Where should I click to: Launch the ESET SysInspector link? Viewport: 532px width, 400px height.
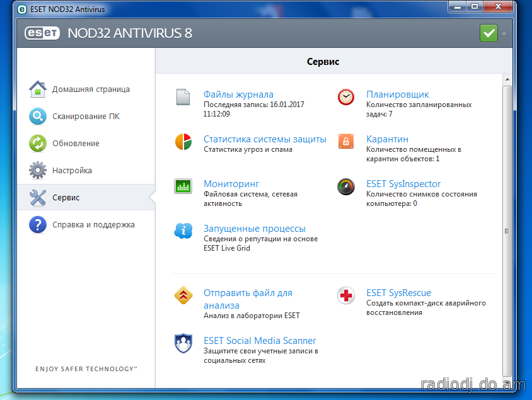pos(403,184)
